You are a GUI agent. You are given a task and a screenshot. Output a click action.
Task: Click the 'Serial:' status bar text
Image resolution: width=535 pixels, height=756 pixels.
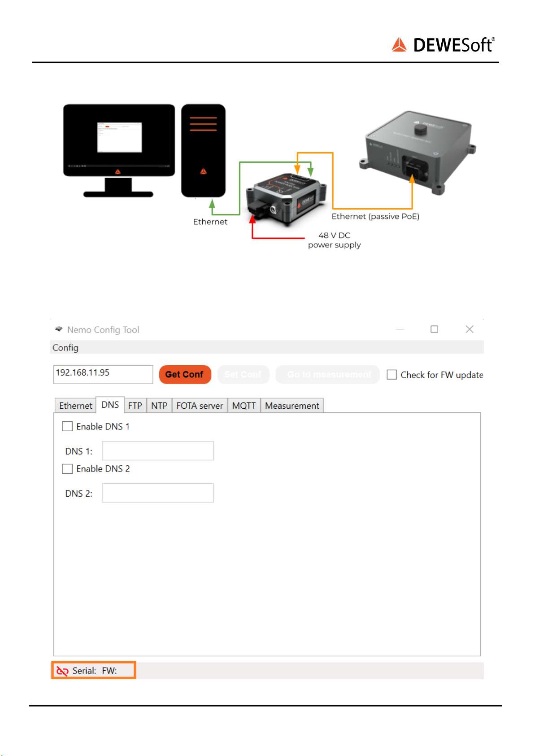coord(84,671)
